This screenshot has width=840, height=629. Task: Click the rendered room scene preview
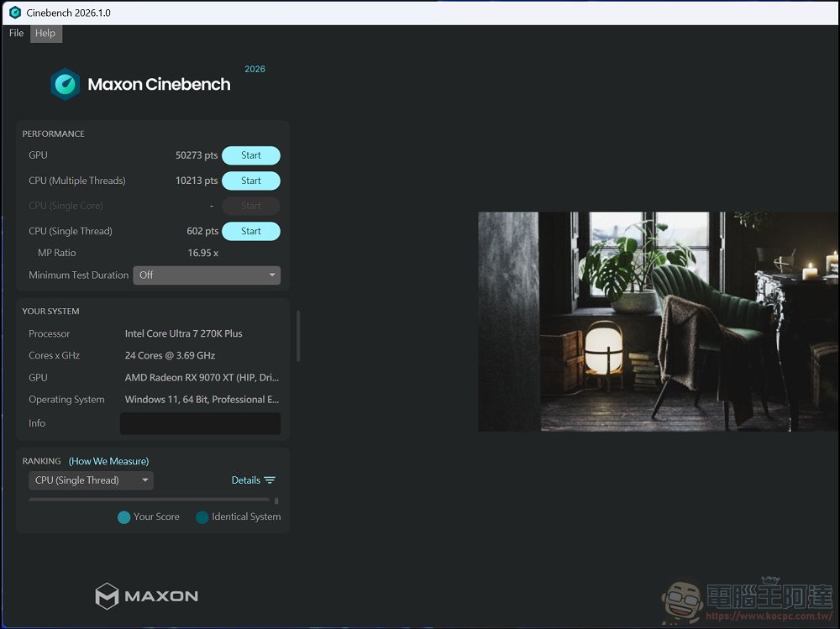pyautogui.click(x=658, y=322)
